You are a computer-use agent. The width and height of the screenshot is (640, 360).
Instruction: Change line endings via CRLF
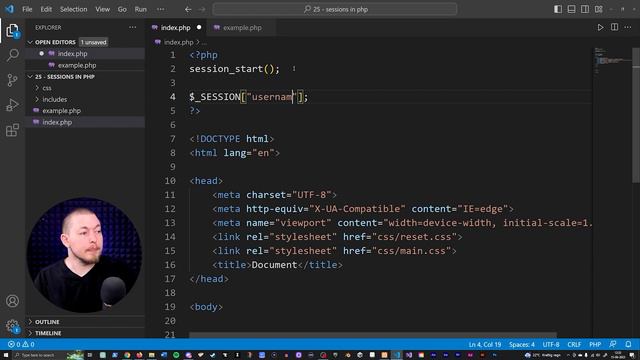(574, 344)
